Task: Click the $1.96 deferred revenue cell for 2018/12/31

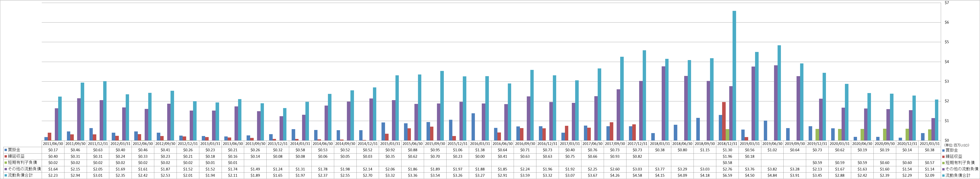Action: 727,156
